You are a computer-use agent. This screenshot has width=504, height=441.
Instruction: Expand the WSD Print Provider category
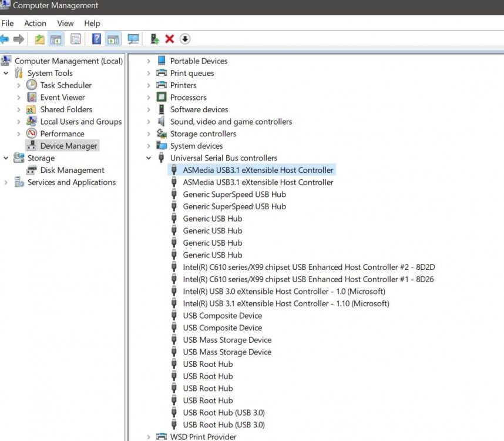tap(149, 437)
